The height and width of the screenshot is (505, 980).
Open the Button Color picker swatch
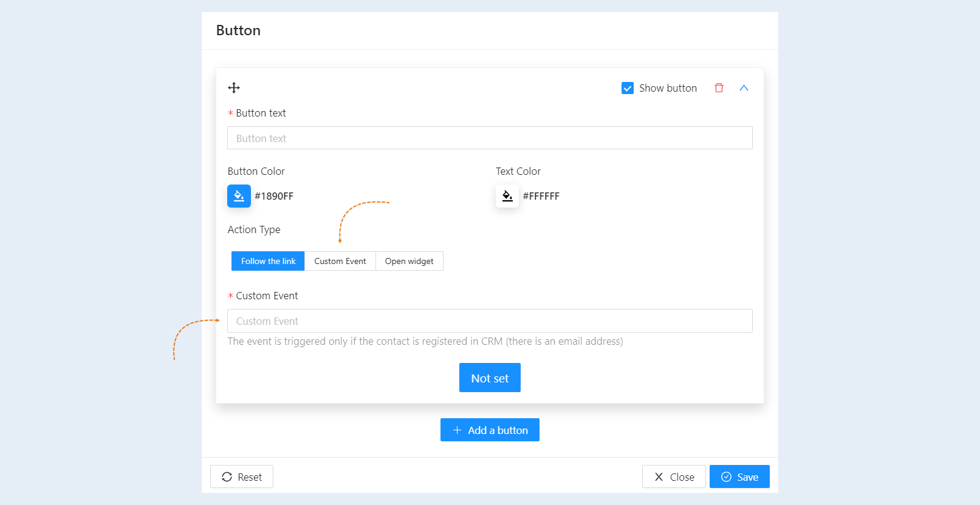click(x=239, y=196)
